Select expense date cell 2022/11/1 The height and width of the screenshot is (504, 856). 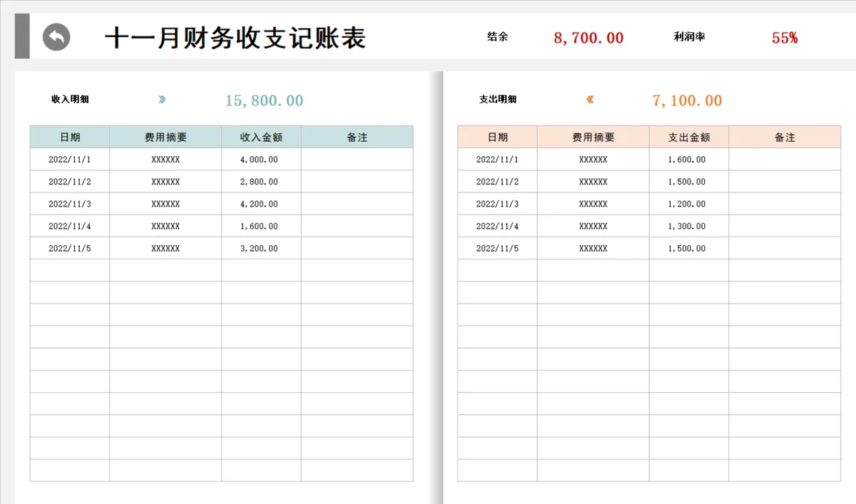point(497,160)
